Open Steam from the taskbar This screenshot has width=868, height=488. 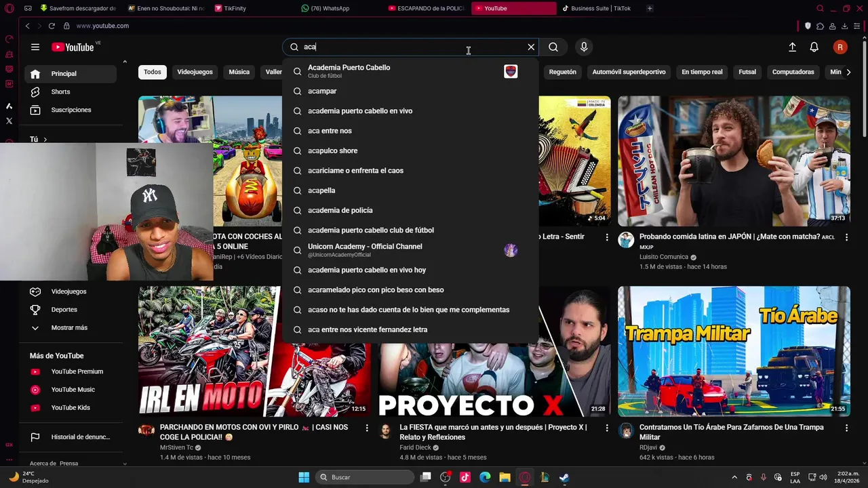coord(564,477)
